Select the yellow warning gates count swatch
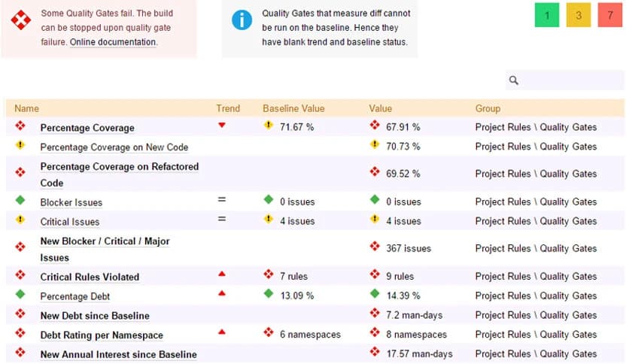The image size is (629, 364). pyautogui.click(x=579, y=15)
